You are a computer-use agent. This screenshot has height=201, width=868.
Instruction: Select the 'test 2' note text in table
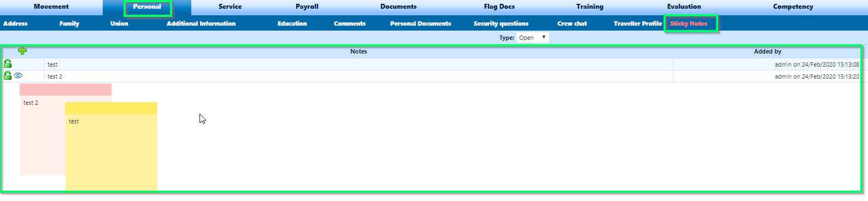pos(55,76)
